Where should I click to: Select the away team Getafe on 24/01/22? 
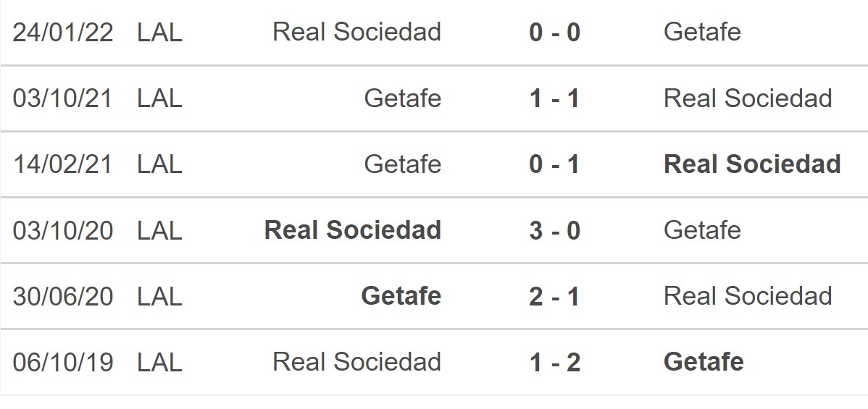pos(702,33)
